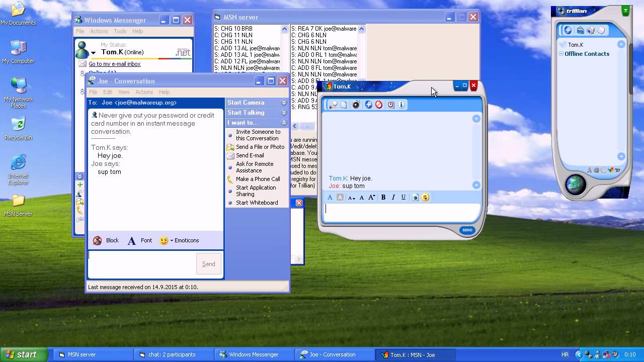
Task: Click the Start button on taskbar
Action: (x=24, y=354)
